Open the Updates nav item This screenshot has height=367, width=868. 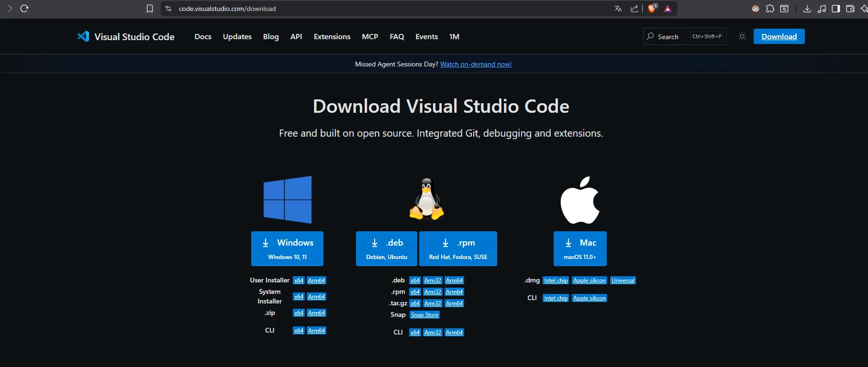pyautogui.click(x=237, y=37)
